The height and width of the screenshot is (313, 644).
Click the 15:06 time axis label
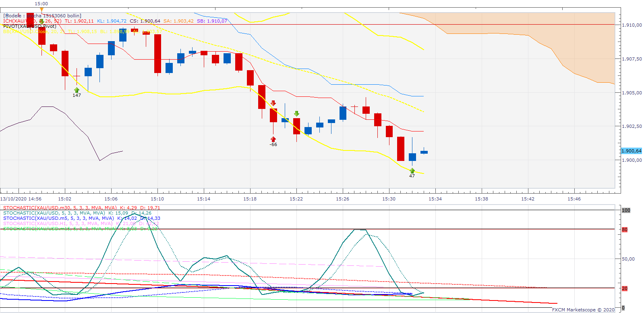click(111, 199)
